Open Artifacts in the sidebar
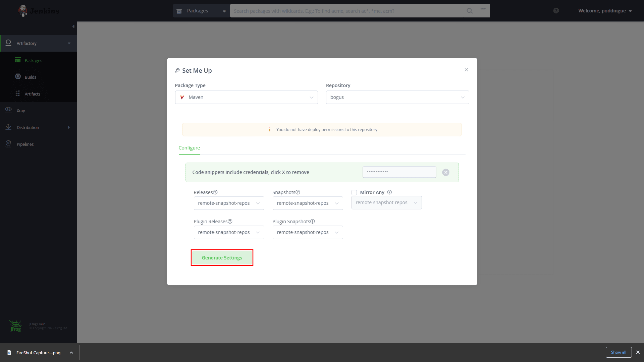The image size is (644, 362). (33, 94)
